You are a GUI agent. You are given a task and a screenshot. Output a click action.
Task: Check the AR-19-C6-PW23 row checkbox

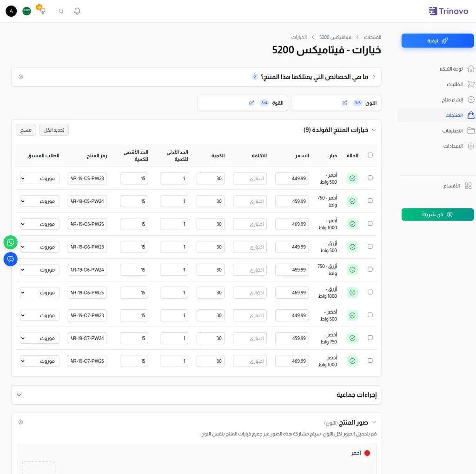point(370,246)
